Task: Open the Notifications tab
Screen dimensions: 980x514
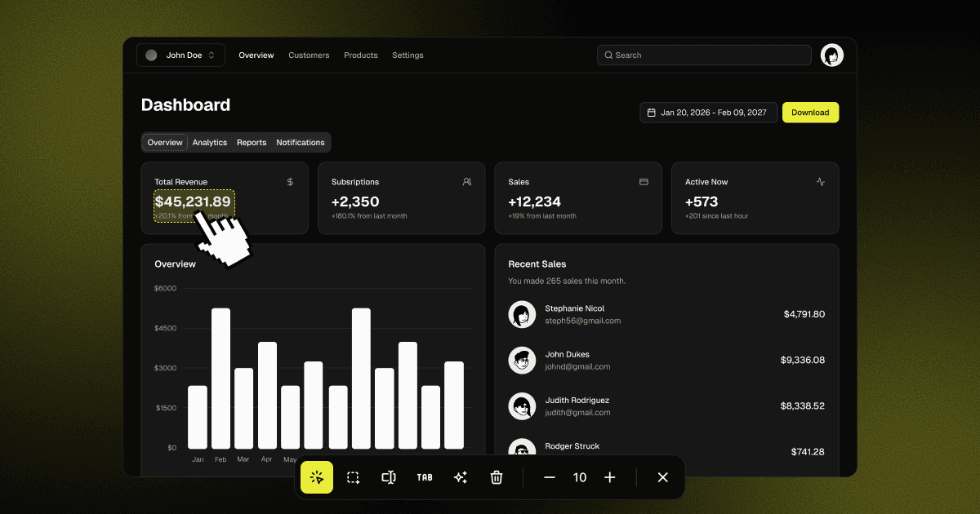Action: coord(301,143)
